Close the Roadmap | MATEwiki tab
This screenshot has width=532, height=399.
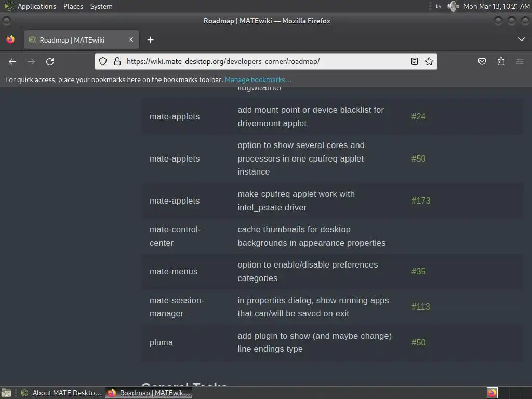point(130,39)
